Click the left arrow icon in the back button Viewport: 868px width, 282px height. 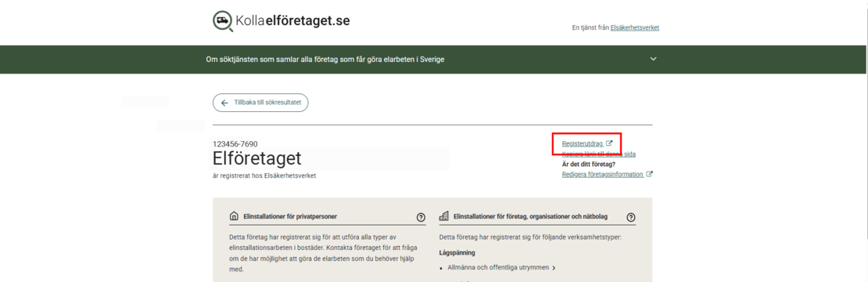point(224,103)
